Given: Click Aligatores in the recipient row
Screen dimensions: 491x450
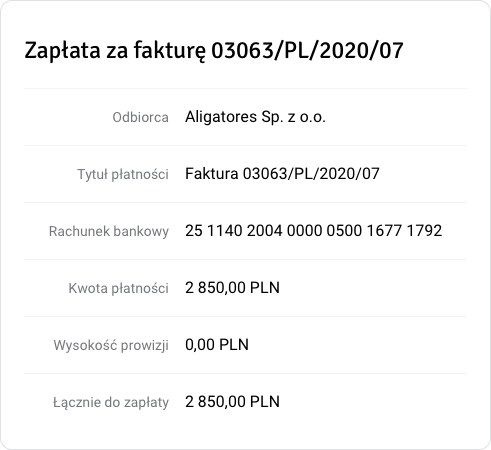Looking at the screenshot, I should point(221,118).
